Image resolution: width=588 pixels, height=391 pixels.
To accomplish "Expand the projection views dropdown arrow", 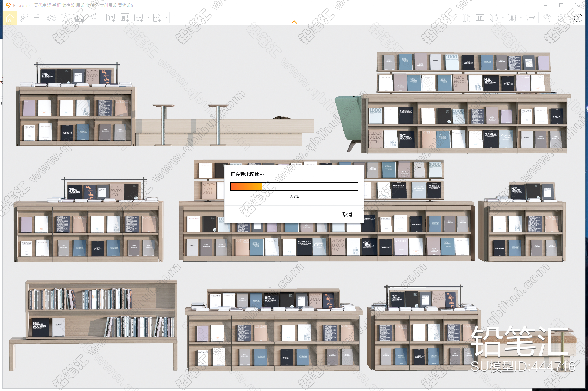I will [x=521, y=18].
